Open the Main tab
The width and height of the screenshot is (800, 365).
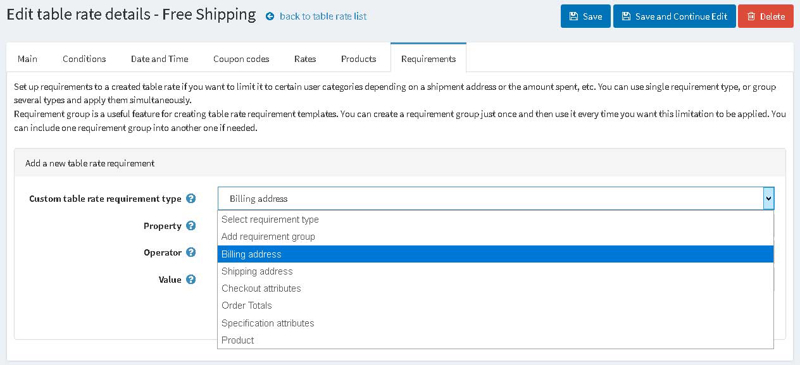[x=28, y=59]
